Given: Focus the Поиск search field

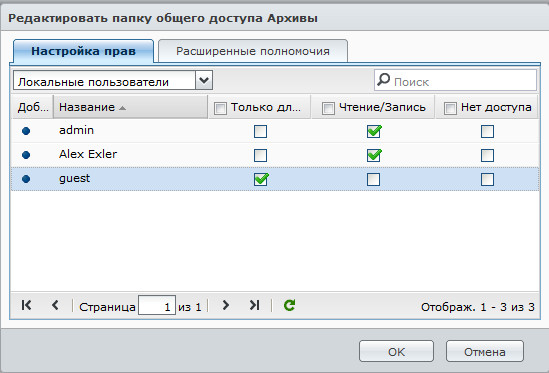Looking at the screenshot, I should [x=455, y=81].
